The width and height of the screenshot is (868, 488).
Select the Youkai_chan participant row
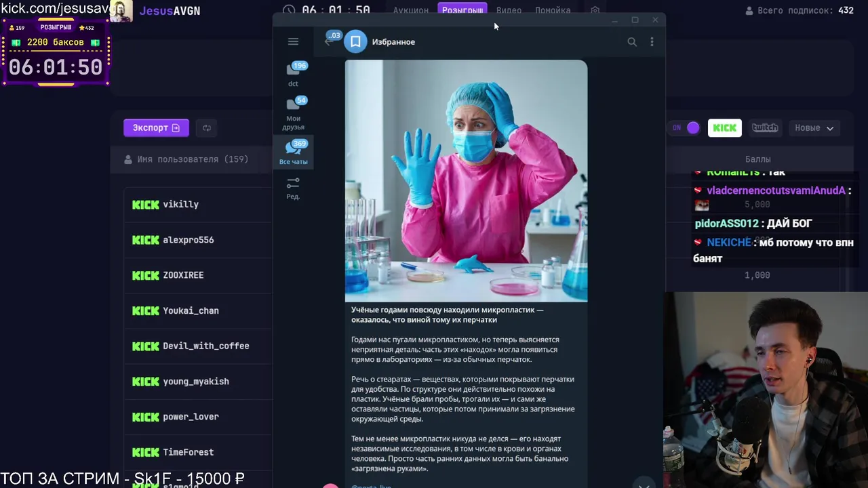(x=198, y=310)
